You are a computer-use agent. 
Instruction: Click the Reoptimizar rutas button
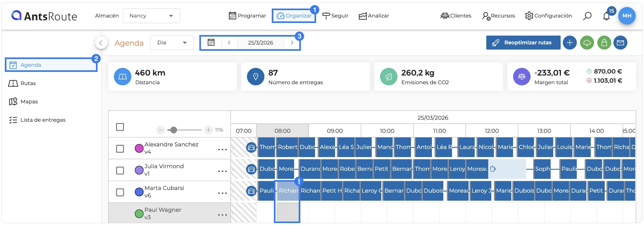(x=523, y=43)
